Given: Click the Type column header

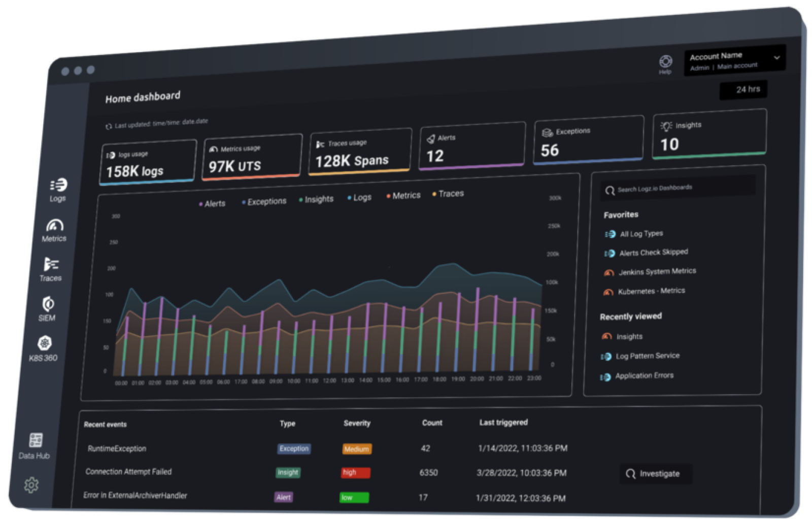Looking at the screenshot, I should 287,424.
